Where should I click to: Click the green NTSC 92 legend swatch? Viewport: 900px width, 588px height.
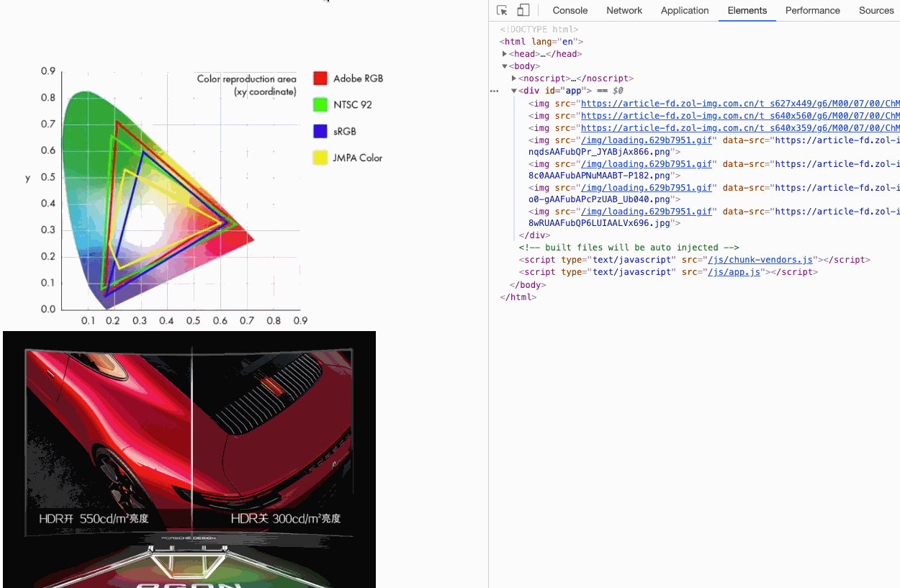(x=320, y=104)
